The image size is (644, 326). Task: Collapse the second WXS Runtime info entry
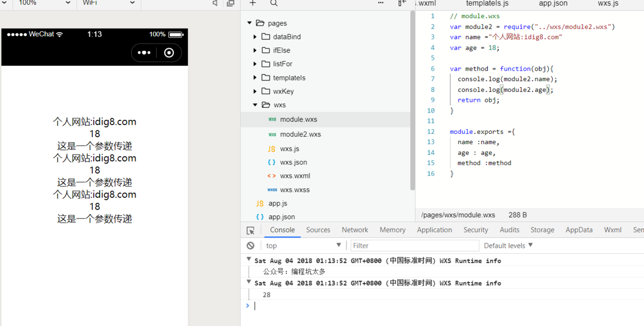[x=249, y=282]
